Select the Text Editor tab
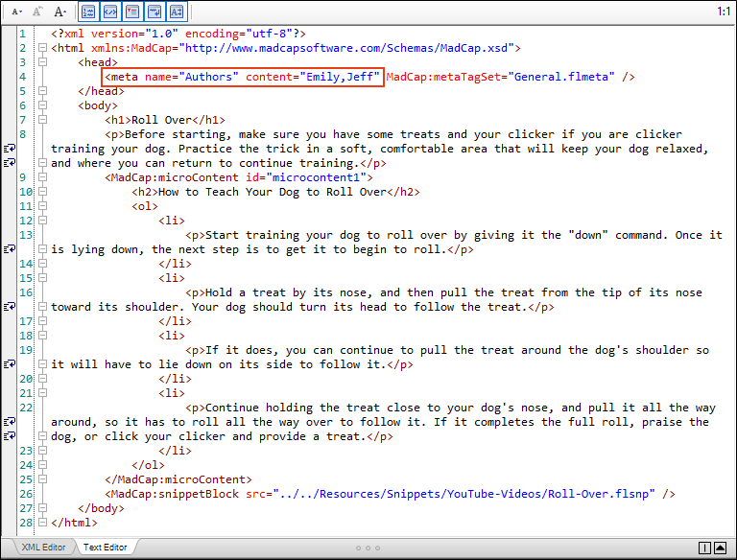The width and height of the screenshot is (737, 560). click(x=105, y=548)
